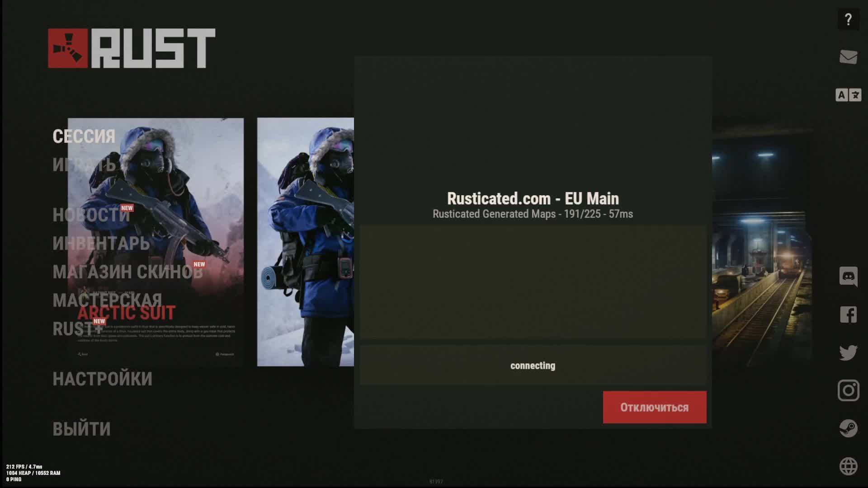The height and width of the screenshot is (488, 868).
Task: Open the language translation icon
Action: [x=848, y=95]
